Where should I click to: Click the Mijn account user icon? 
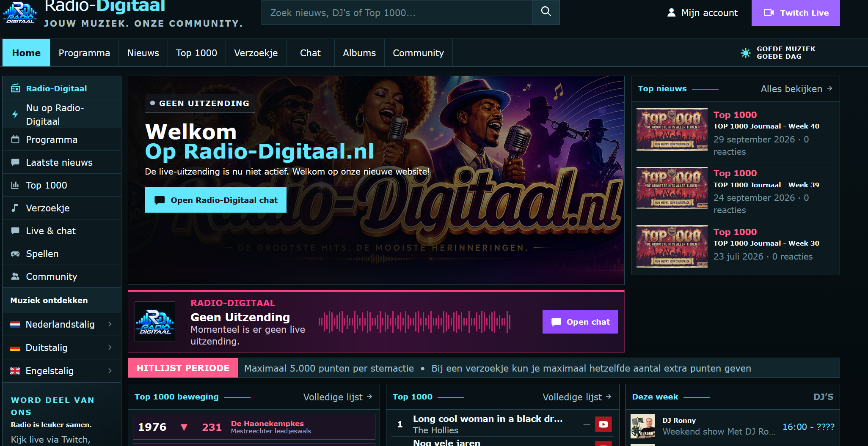671,13
